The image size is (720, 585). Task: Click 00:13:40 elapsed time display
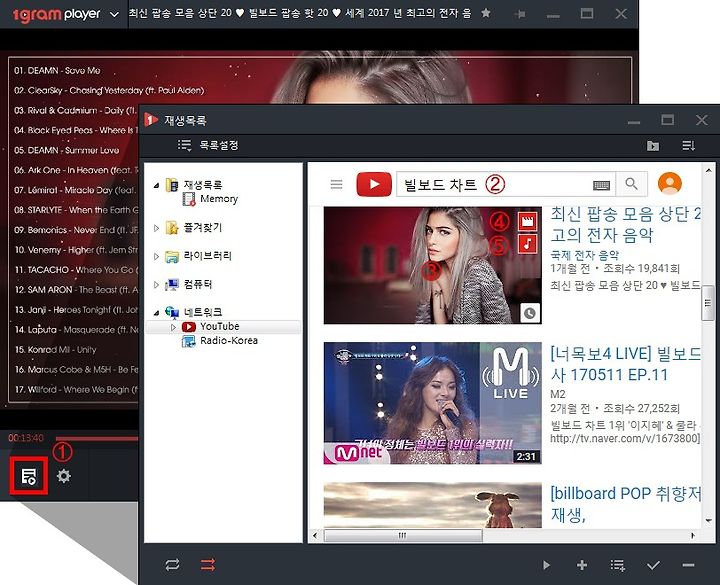[x=26, y=438]
